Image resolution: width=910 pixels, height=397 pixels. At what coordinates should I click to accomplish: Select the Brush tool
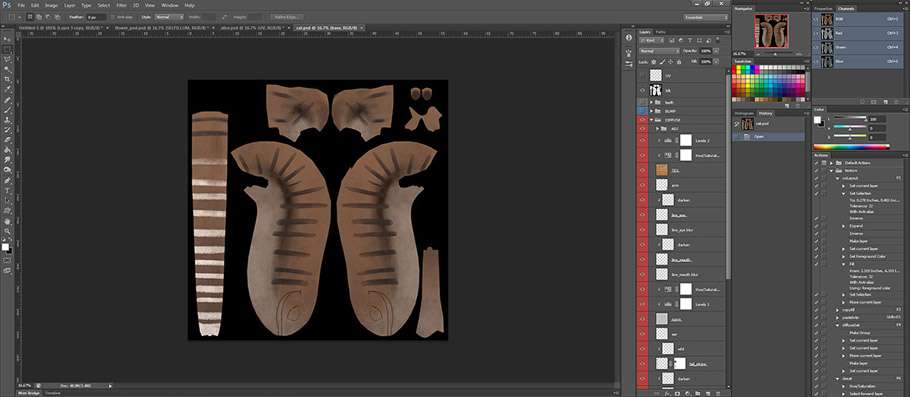[x=8, y=110]
